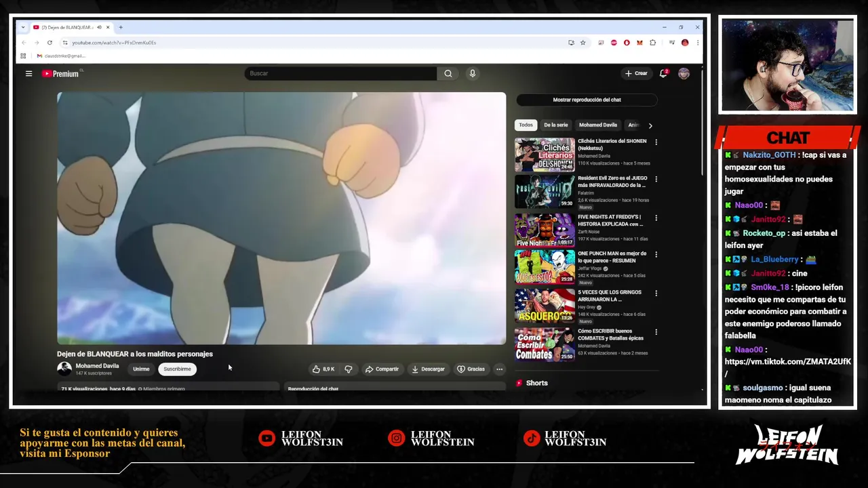Open Resident Evil Zero video thumbnail
Image resolution: width=868 pixels, height=488 pixels.
pyautogui.click(x=545, y=192)
